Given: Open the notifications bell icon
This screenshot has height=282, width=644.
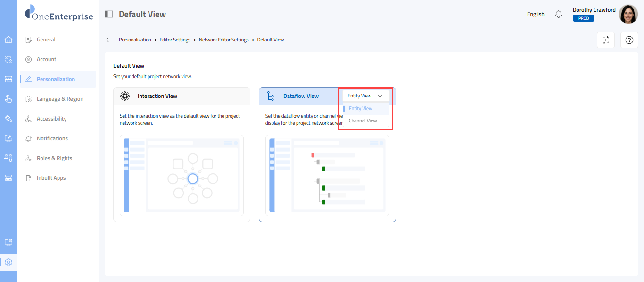Looking at the screenshot, I should point(559,14).
